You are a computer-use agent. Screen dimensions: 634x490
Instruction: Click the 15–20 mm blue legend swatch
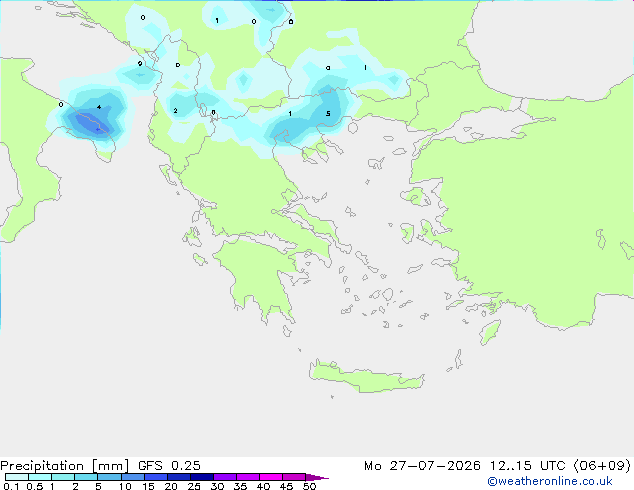[x=156, y=477]
